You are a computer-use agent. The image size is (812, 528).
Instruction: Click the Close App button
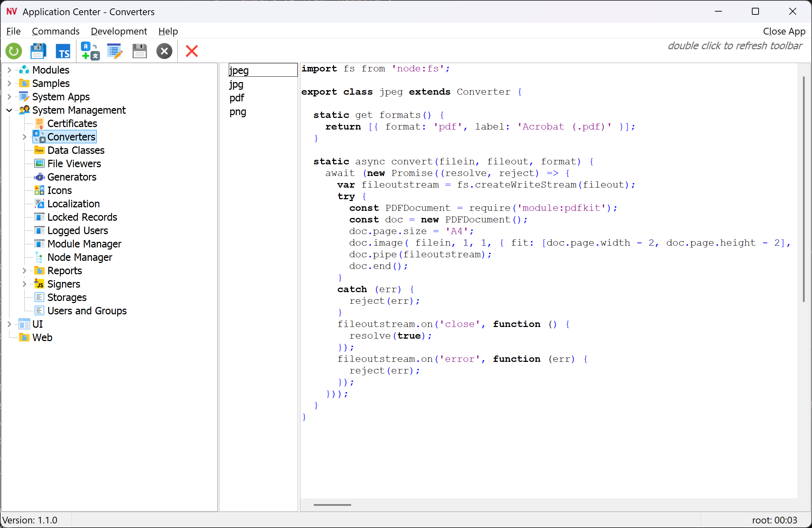coord(784,31)
